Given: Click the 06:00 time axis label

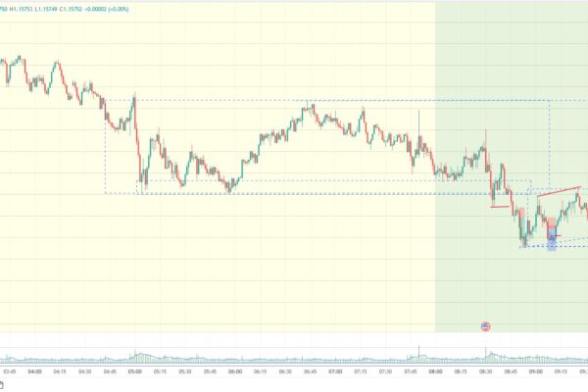Looking at the screenshot, I should coord(235,371).
